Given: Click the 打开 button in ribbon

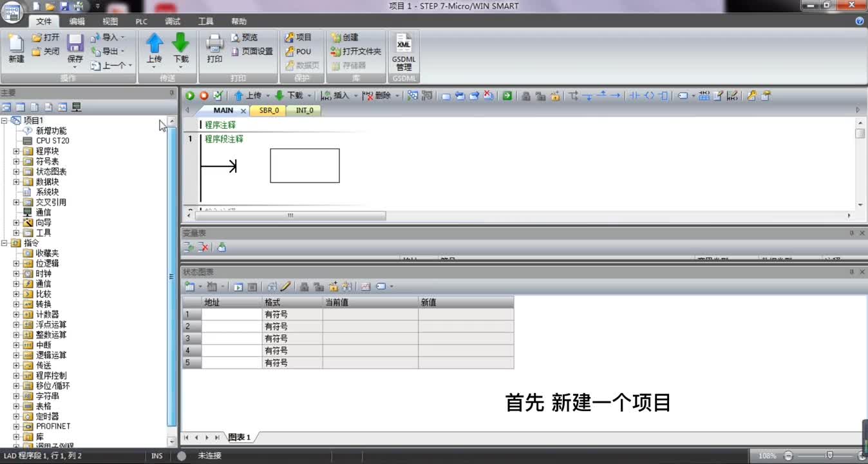Looking at the screenshot, I should (46, 37).
